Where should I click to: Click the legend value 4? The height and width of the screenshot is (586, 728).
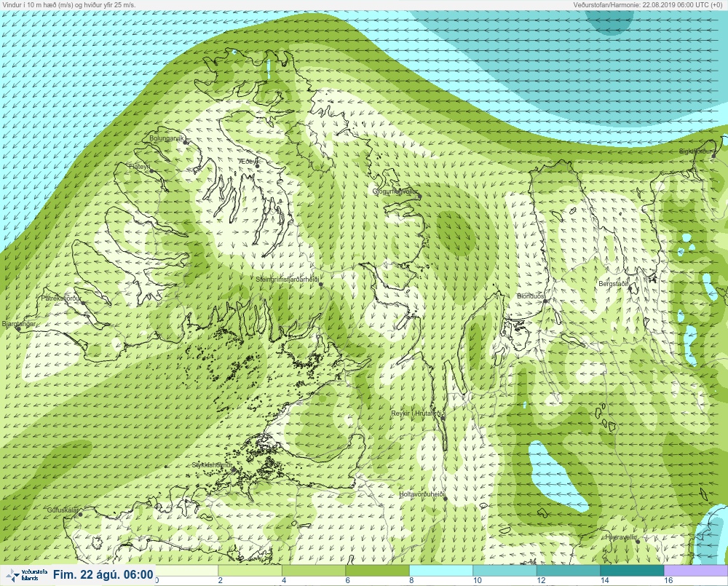tap(284, 580)
